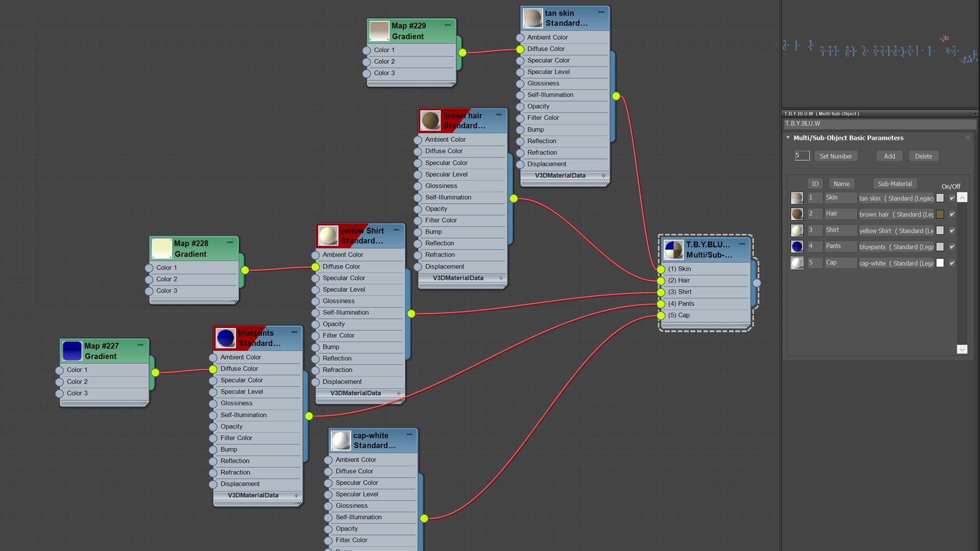Toggle the Cap sub-material On/Off checkbox

952,263
